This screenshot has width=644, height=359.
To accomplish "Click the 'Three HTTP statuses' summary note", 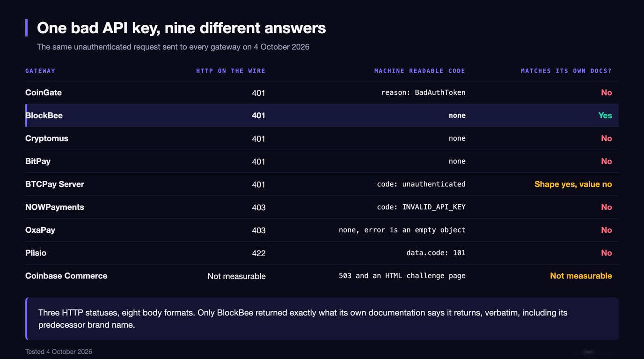I will tap(322, 319).
